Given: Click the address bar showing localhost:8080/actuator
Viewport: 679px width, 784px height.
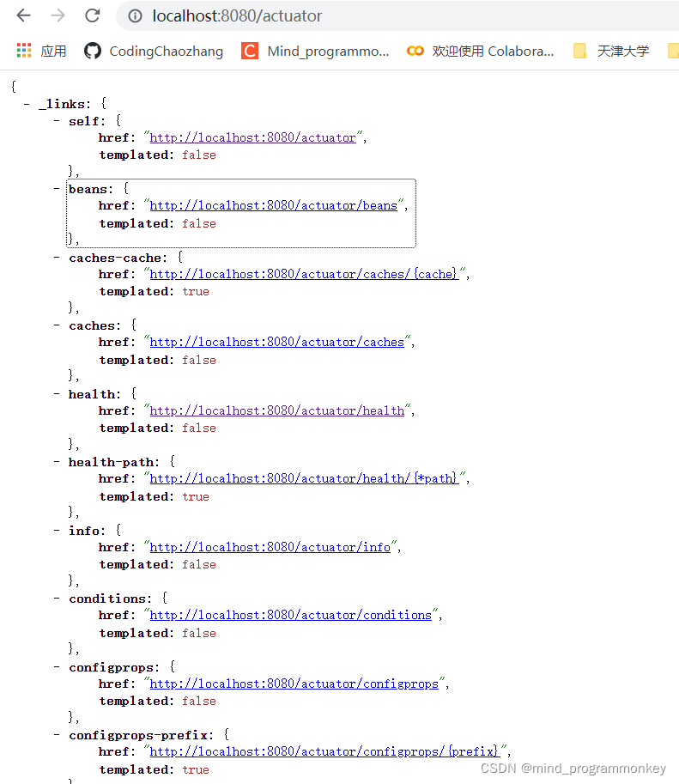Looking at the screenshot, I should pyautogui.click(x=397, y=16).
